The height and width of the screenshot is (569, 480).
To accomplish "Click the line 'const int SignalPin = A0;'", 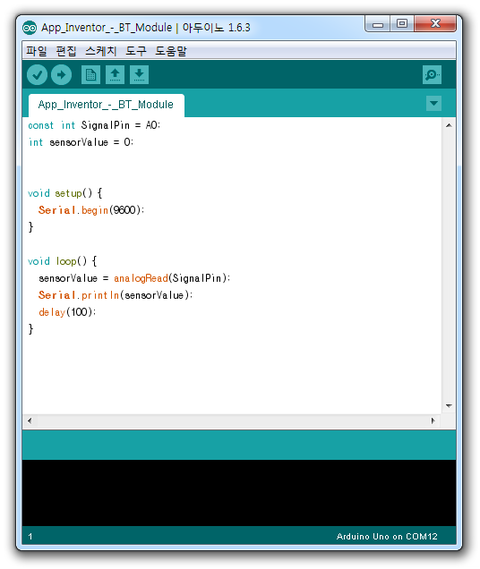I will tap(94, 125).
